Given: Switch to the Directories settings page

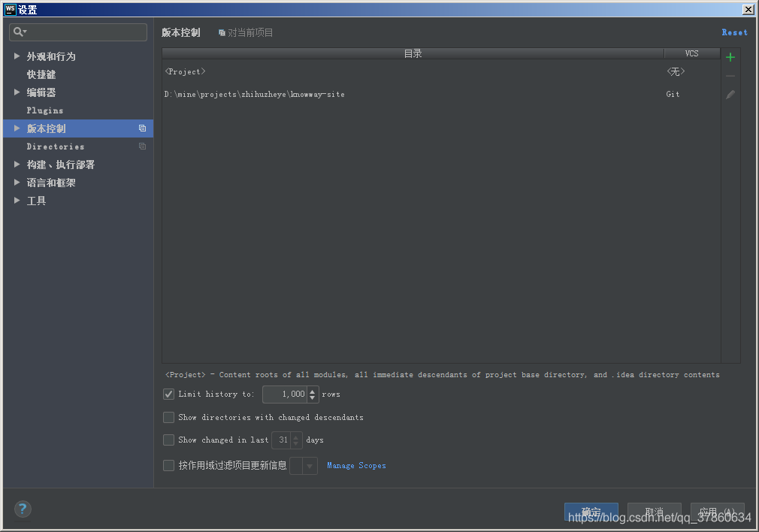Looking at the screenshot, I should tap(56, 147).
